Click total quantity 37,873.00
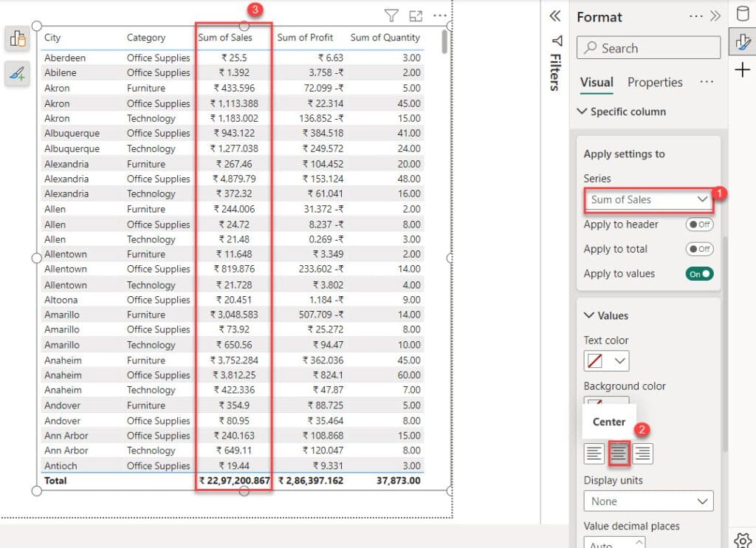 click(x=398, y=481)
